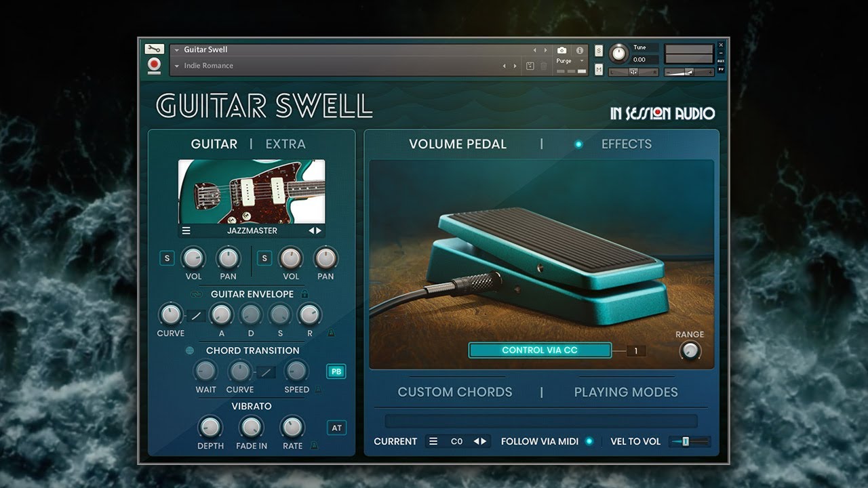Adjust the VEL TO VOL slider
This screenshot has width=868, height=488.
(690, 441)
